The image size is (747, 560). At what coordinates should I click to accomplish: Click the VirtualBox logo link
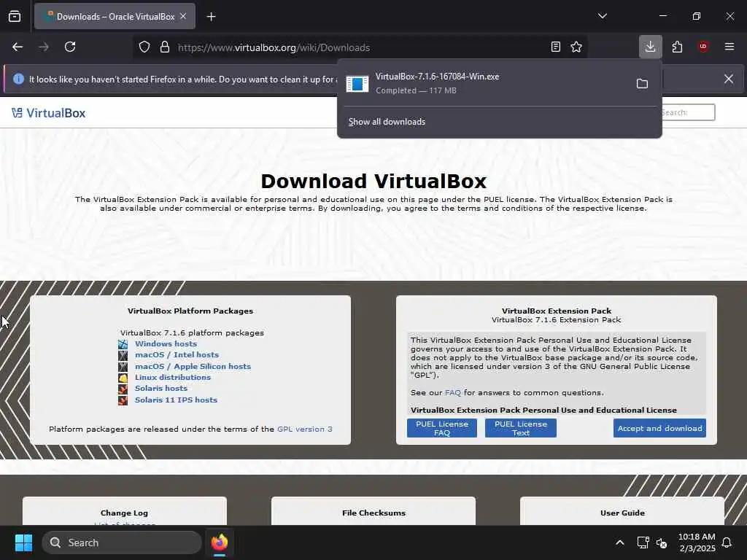coord(49,113)
